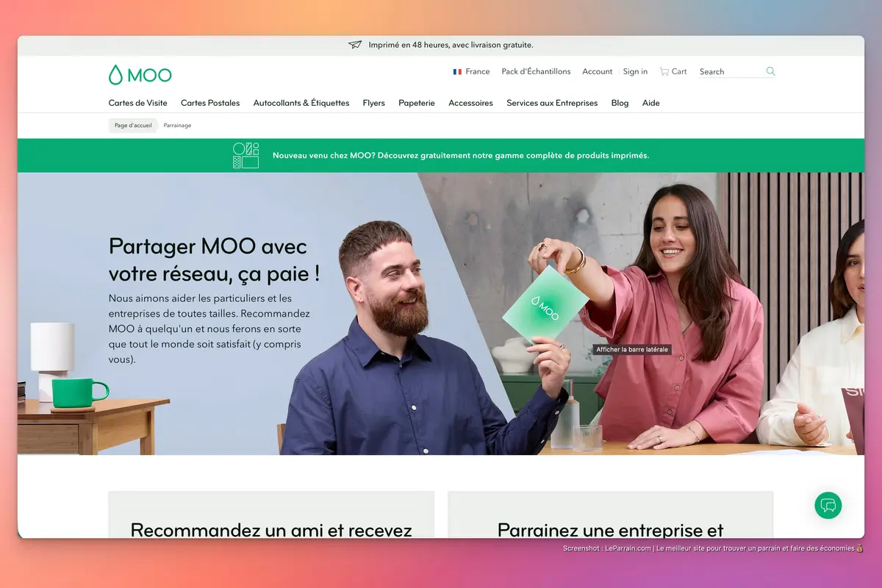Click the search magnifier icon
Viewport: 882px width, 588px height.
[x=770, y=71]
